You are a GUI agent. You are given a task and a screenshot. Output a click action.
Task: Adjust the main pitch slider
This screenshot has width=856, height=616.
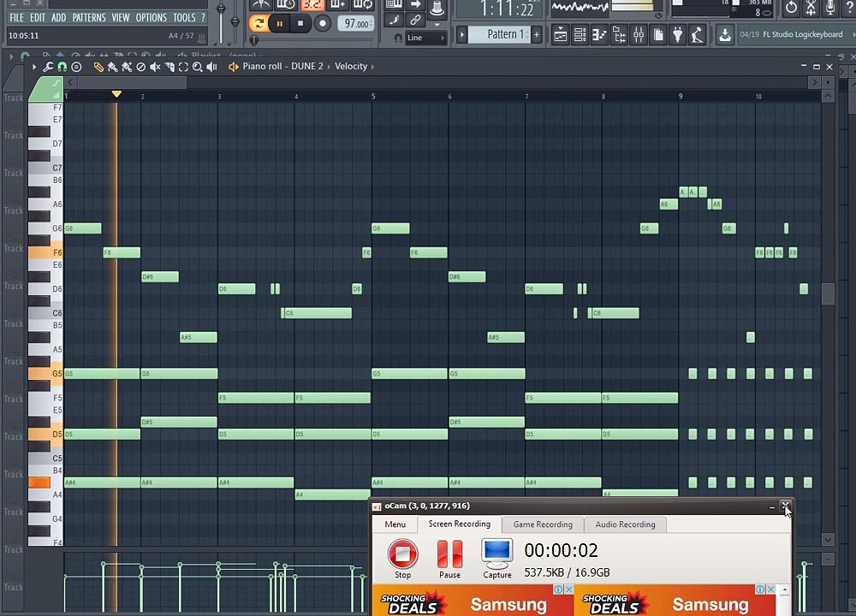(x=235, y=22)
